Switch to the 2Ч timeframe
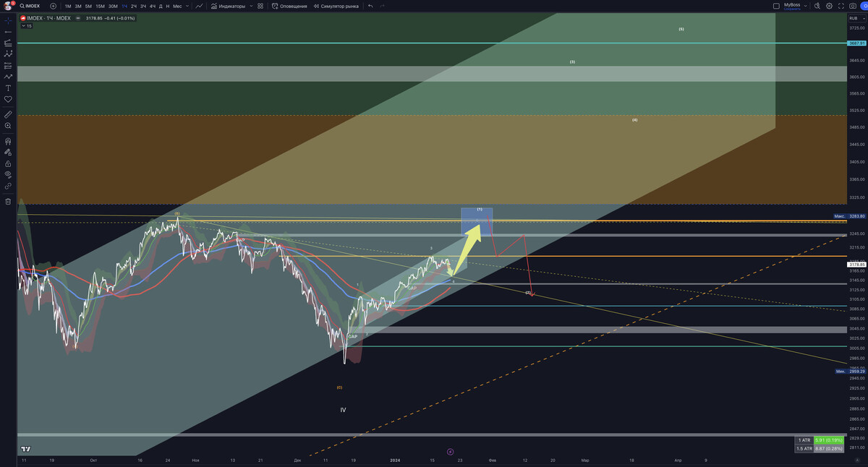 [134, 6]
